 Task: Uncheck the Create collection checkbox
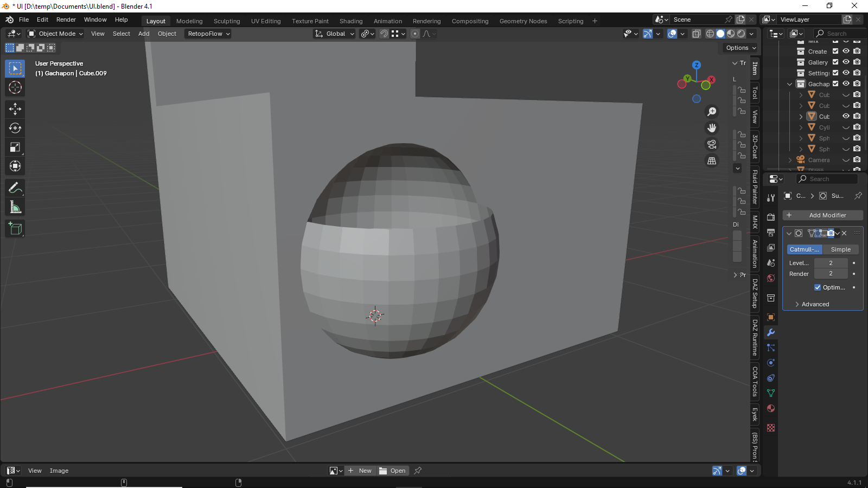(x=835, y=52)
